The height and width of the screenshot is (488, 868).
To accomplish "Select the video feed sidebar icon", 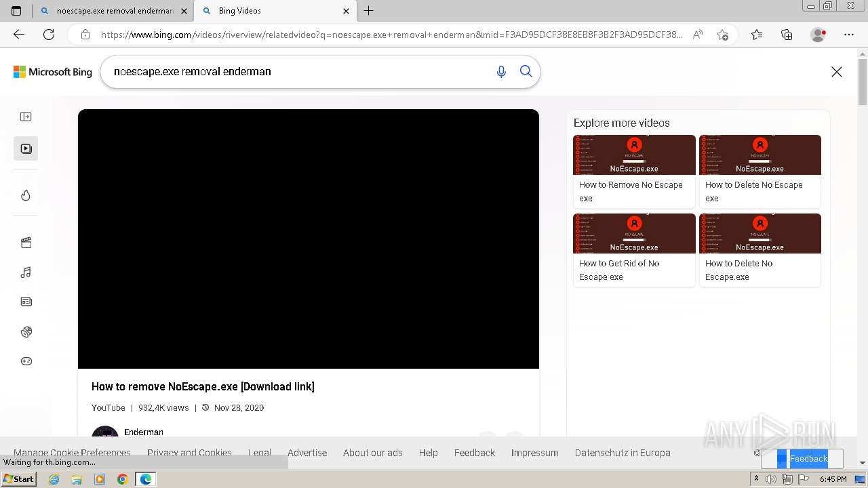I will tap(26, 148).
